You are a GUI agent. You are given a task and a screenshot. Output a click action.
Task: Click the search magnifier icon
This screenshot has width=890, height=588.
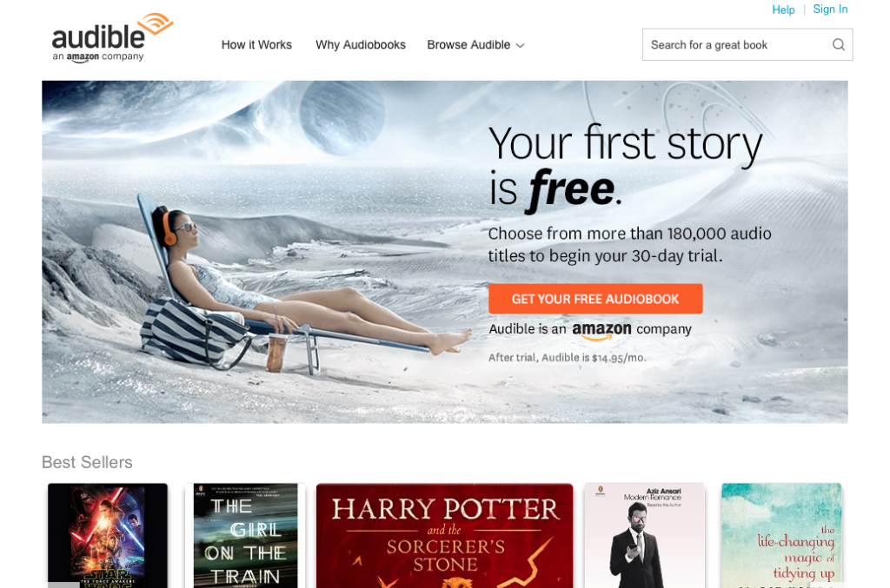point(839,45)
